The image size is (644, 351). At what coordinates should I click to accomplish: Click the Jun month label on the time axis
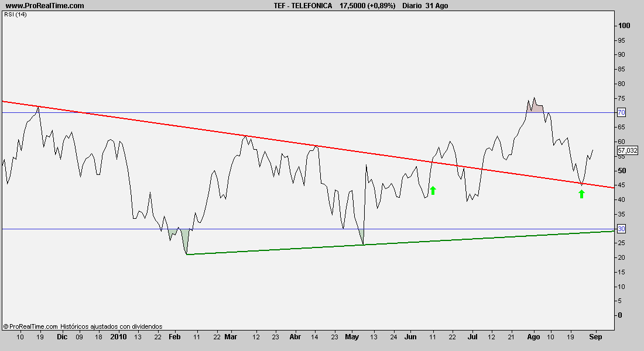(x=410, y=336)
